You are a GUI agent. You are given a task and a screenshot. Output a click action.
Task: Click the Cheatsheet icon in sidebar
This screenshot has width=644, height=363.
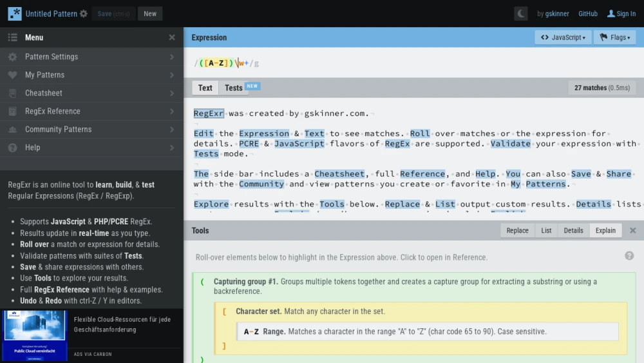(13, 93)
